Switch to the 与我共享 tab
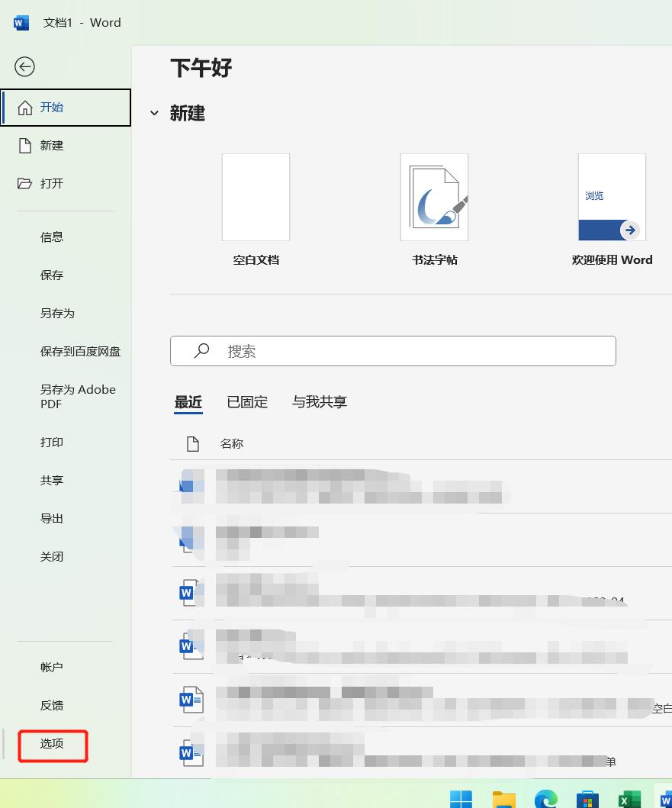Image resolution: width=672 pixels, height=808 pixels. coord(319,402)
